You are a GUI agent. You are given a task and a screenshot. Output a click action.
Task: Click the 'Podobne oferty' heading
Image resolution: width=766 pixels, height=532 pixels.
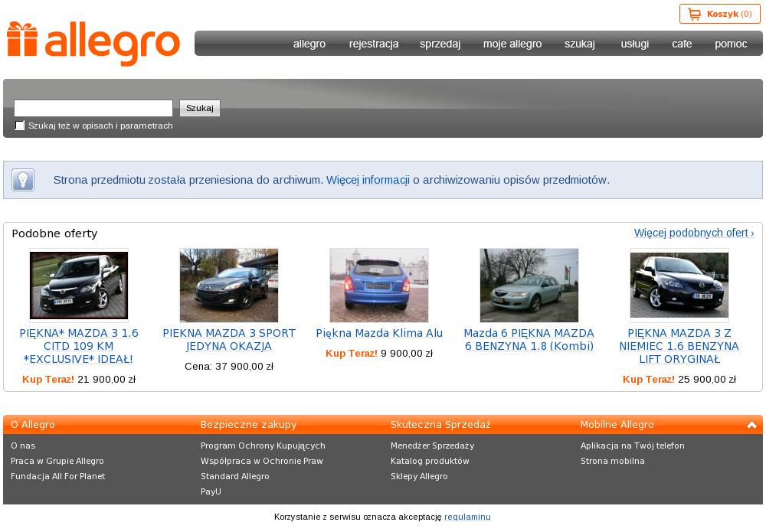(x=54, y=233)
